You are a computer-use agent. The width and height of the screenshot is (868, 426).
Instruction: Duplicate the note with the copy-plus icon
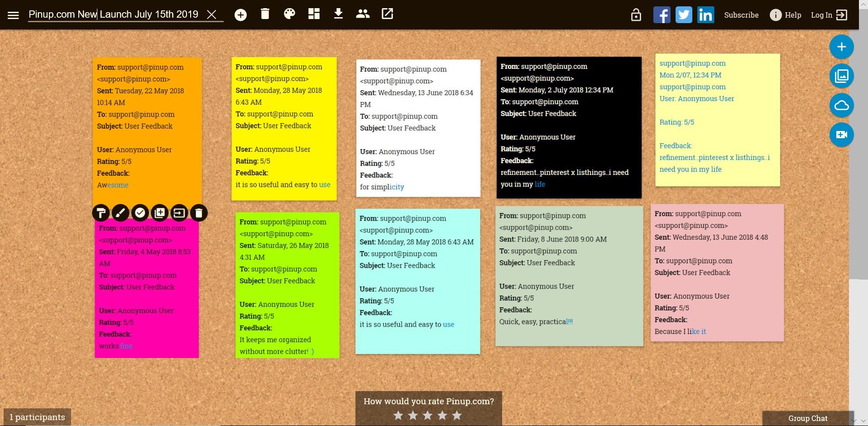point(159,213)
